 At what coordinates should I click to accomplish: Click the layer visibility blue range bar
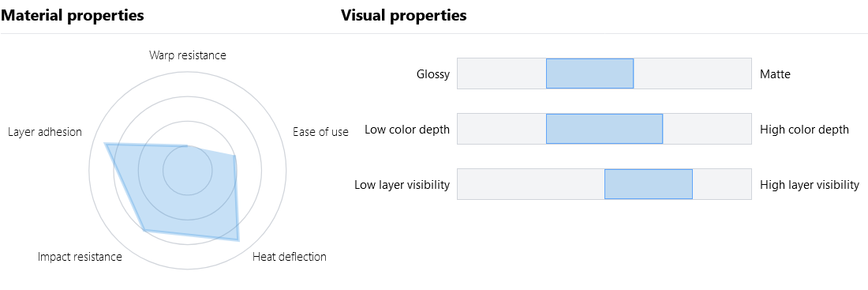click(648, 184)
